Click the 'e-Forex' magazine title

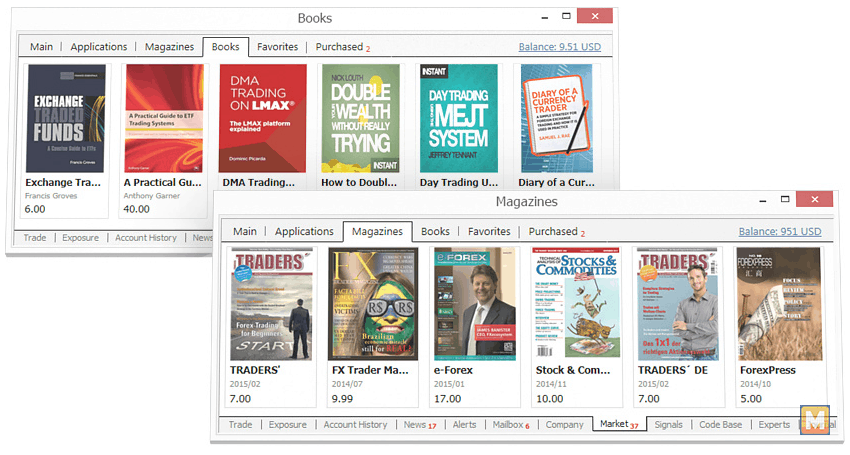pyautogui.click(x=453, y=370)
